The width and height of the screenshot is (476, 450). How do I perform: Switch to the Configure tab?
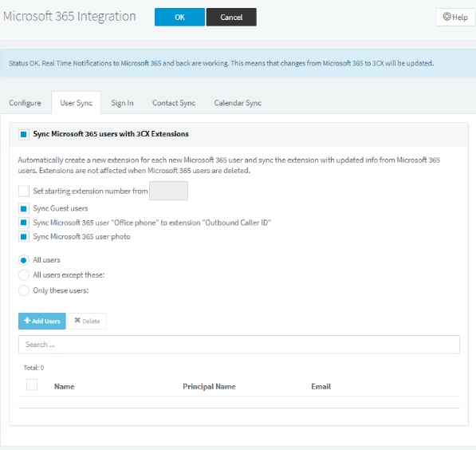(x=25, y=103)
